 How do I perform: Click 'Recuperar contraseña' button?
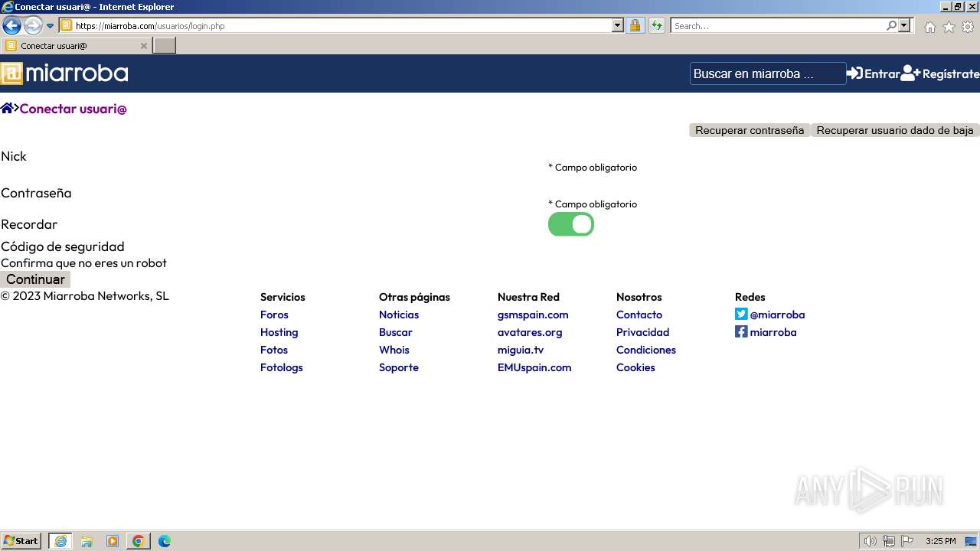coord(750,130)
